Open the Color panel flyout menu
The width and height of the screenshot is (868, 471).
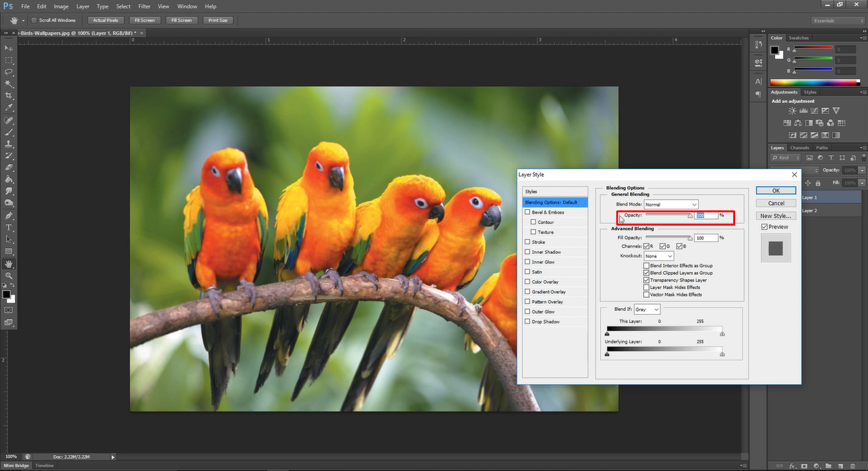click(x=862, y=38)
